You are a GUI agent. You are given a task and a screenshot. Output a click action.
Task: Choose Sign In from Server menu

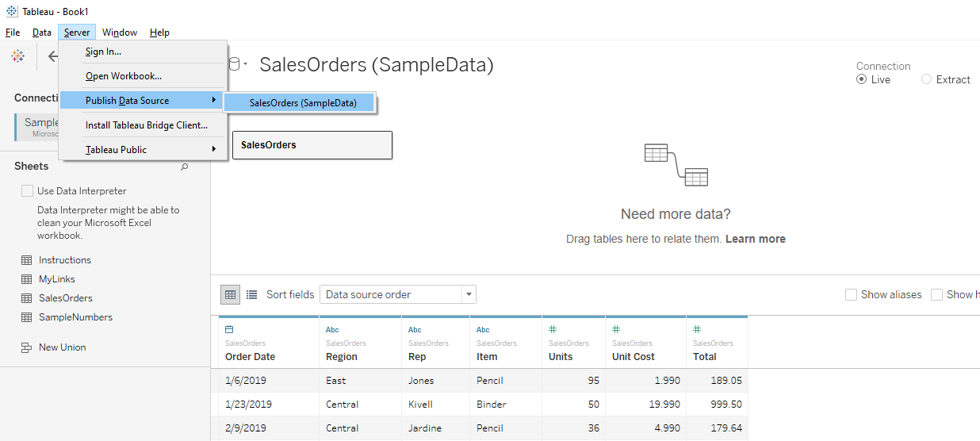pos(143,52)
